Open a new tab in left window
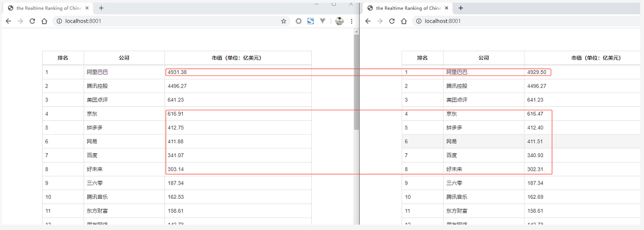Screen dimensions: 644x230 click(x=101, y=8)
